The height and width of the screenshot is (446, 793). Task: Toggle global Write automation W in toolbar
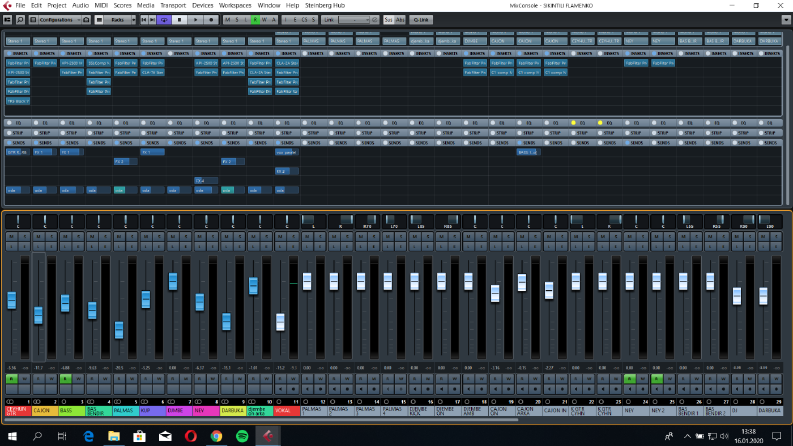[x=265, y=20]
